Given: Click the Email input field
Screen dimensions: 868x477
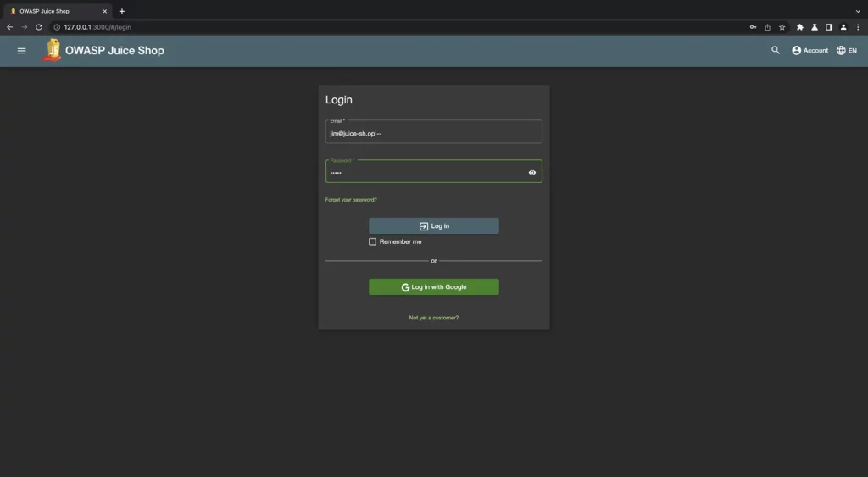Looking at the screenshot, I should [x=433, y=131].
